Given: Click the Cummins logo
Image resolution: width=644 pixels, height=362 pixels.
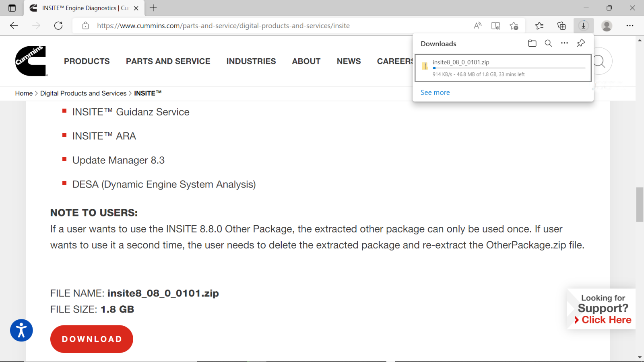Looking at the screenshot, I should pyautogui.click(x=31, y=61).
